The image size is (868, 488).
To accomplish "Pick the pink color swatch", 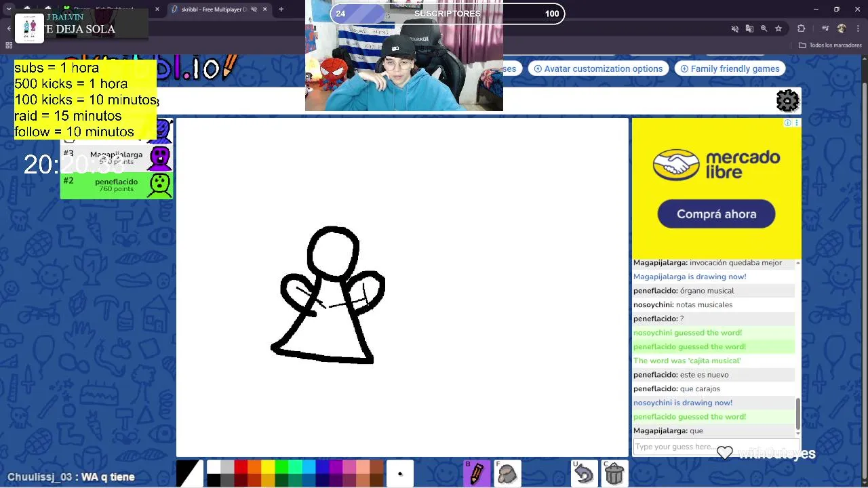I will coord(349,467).
